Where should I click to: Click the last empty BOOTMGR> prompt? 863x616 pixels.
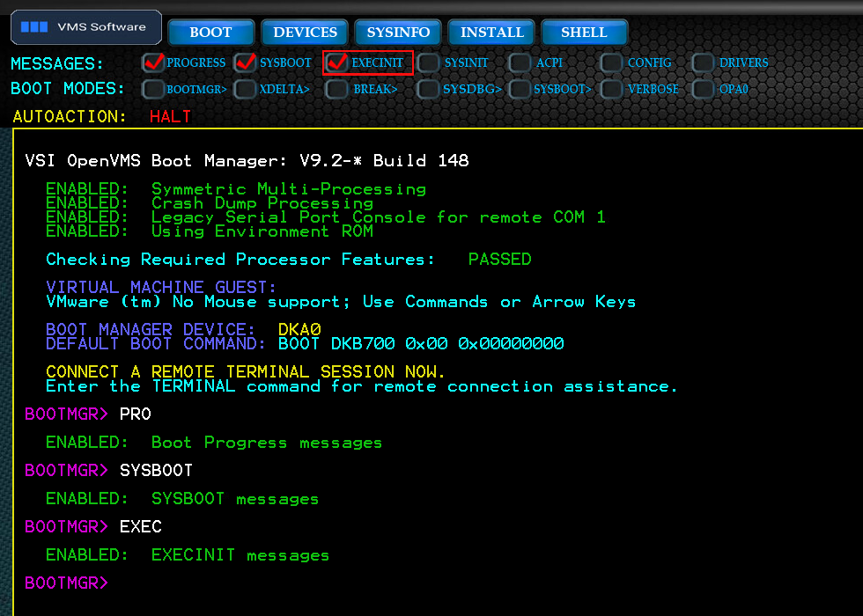tap(67, 583)
